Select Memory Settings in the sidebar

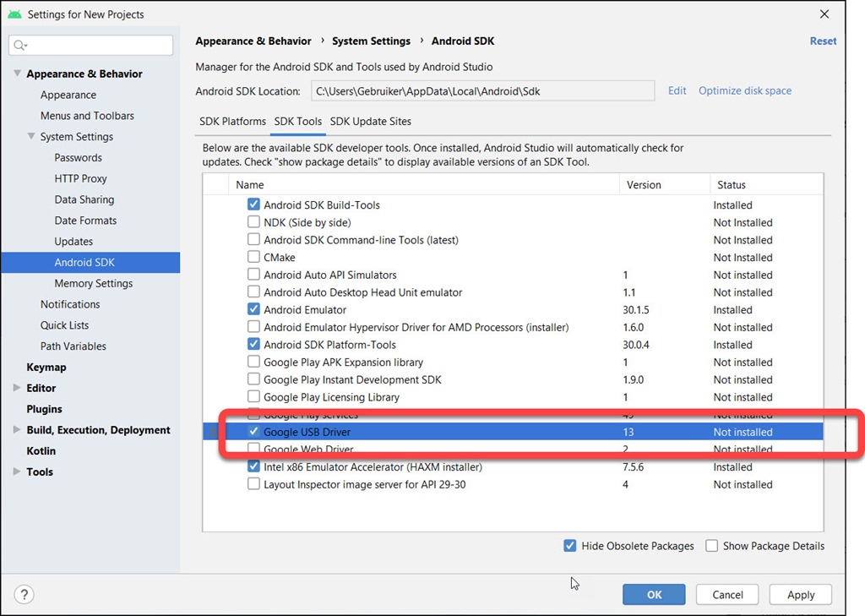[93, 283]
